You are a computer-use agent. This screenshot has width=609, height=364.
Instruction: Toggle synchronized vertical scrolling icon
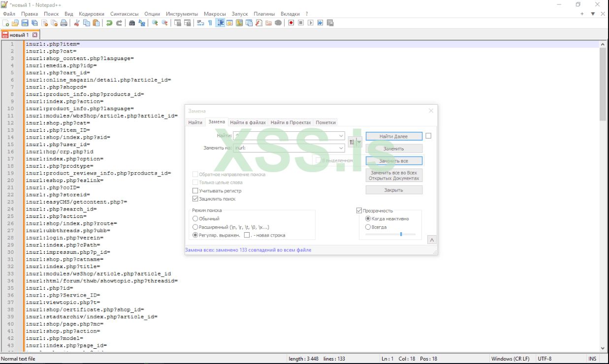(x=177, y=23)
